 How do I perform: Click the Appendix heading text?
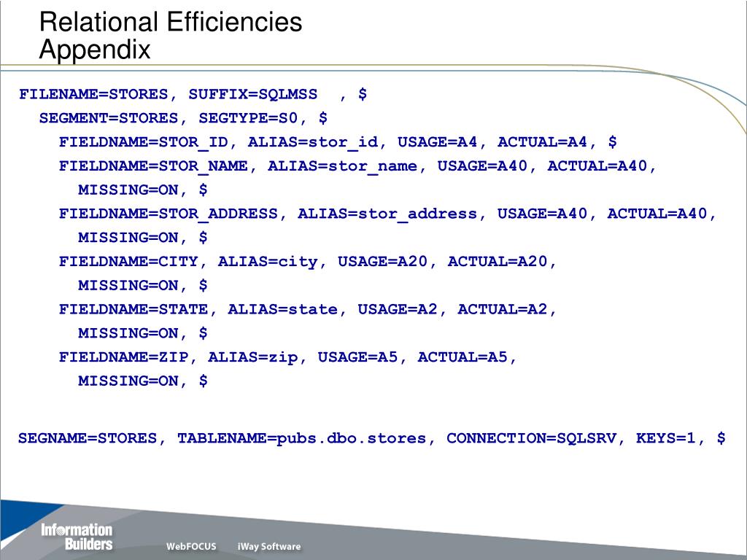coord(95,50)
